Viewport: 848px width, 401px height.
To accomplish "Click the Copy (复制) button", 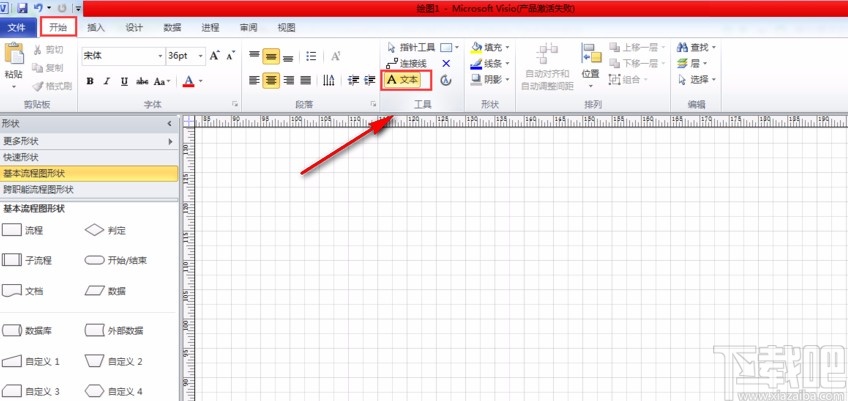I will coord(48,68).
